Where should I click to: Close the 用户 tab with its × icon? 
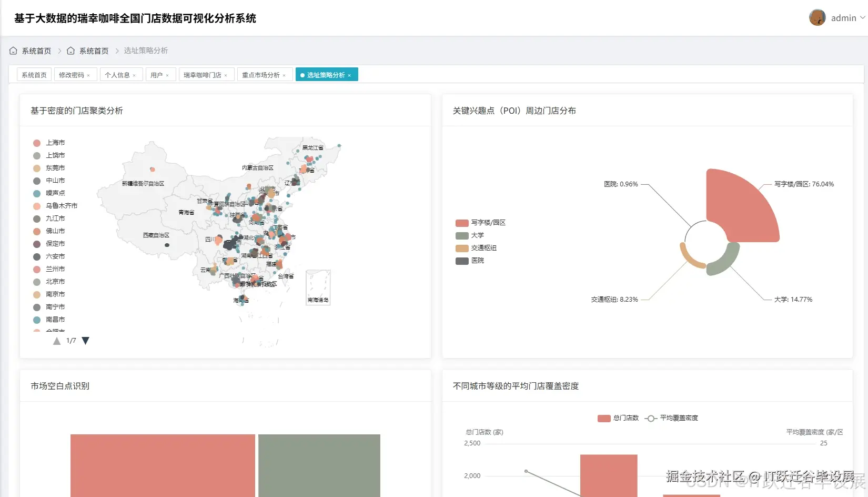(167, 75)
